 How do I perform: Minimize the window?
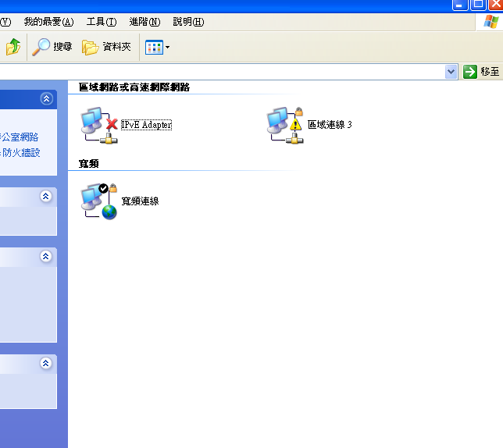[460, 5]
